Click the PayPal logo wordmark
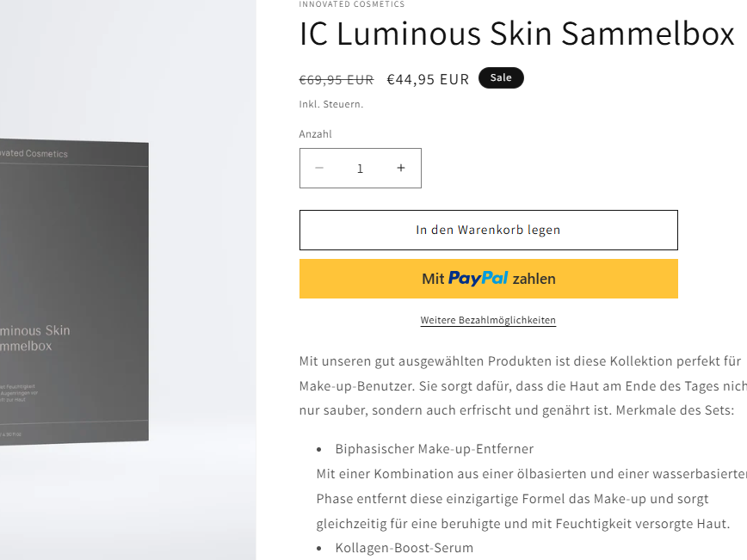 pyautogui.click(x=478, y=279)
